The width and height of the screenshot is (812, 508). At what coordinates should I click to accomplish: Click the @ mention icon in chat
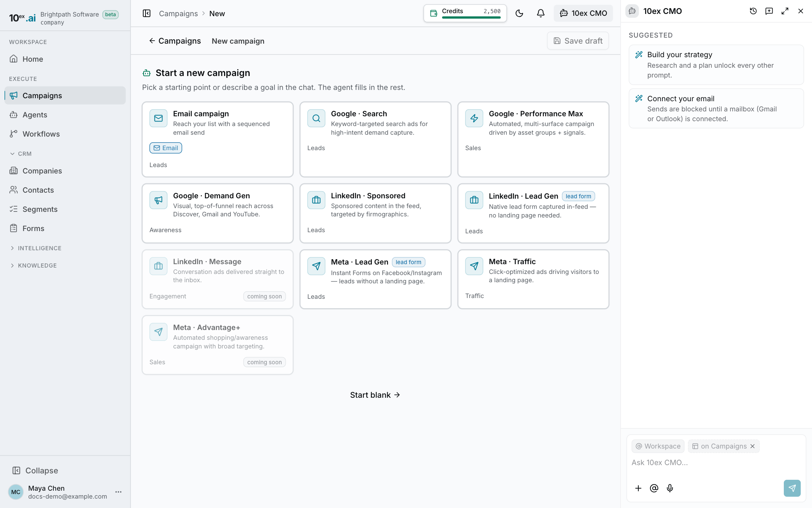point(654,488)
